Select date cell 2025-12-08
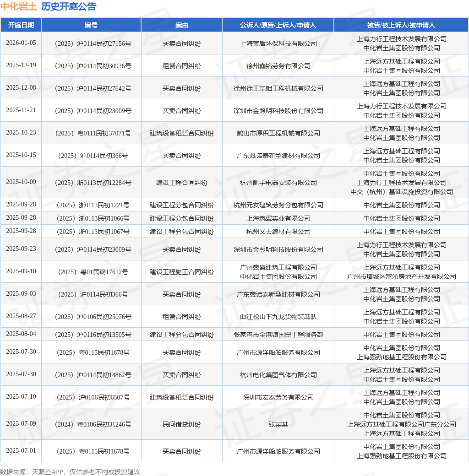 (x=21, y=88)
